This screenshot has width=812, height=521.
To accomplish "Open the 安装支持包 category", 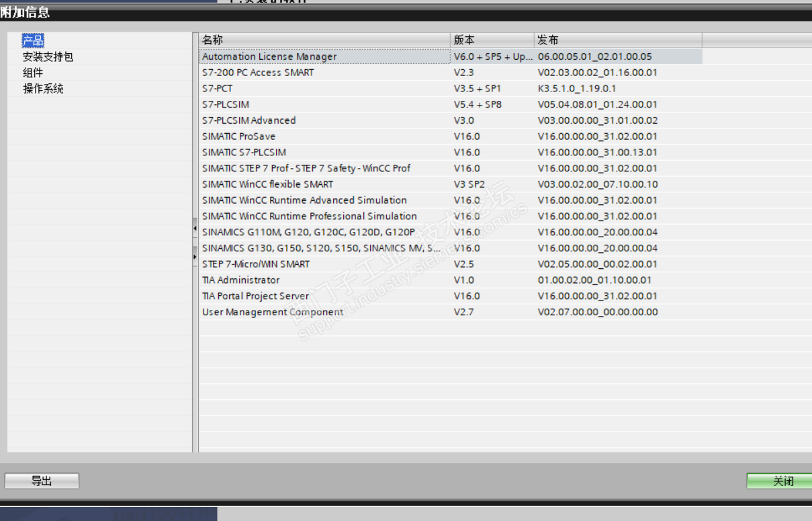I will click(x=48, y=57).
